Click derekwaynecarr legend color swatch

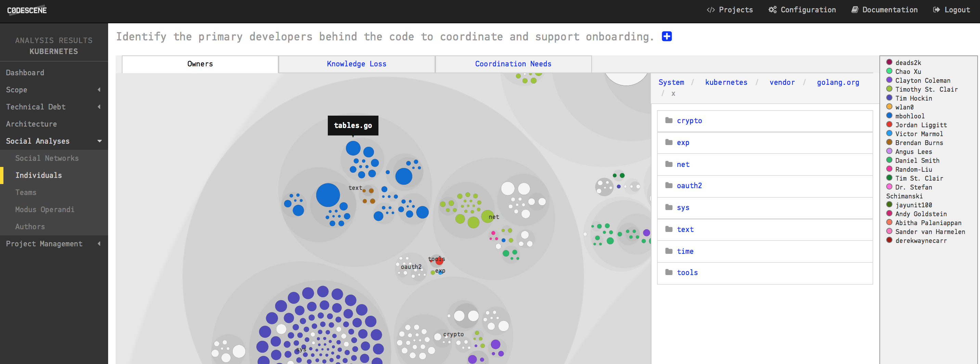(x=889, y=240)
